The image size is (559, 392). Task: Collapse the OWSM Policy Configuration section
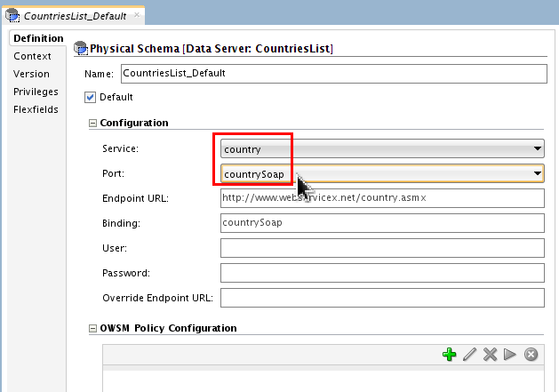(x=92, y=328)
